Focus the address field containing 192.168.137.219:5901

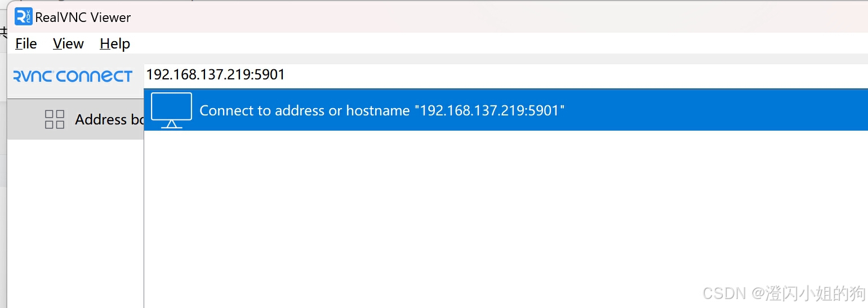[216, 74]
